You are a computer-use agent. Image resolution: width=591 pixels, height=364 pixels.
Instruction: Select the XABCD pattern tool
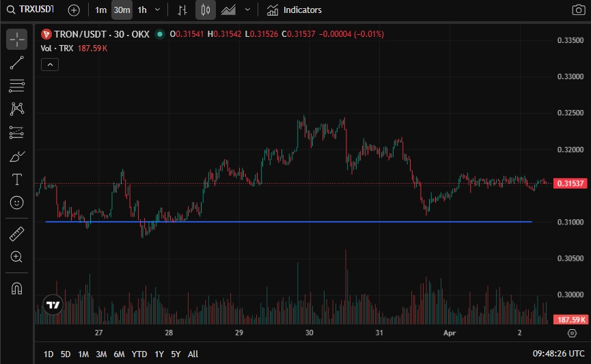(16, 109)
